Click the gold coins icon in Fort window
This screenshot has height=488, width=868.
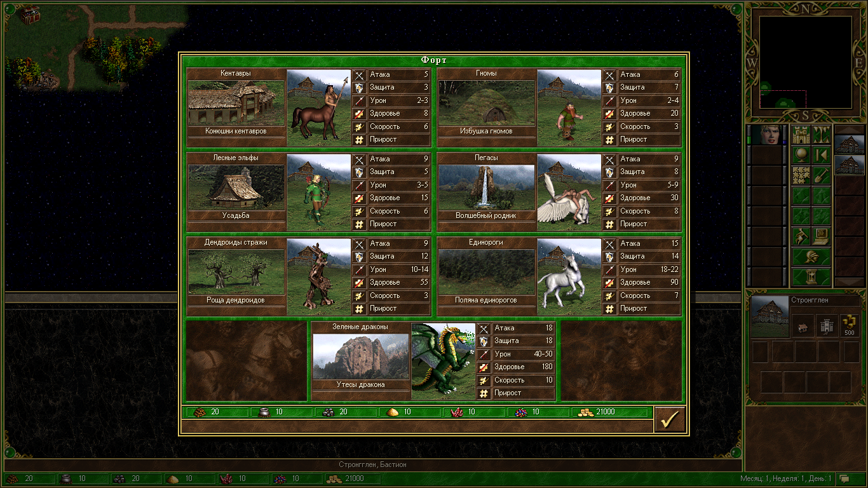coord(586,412)
